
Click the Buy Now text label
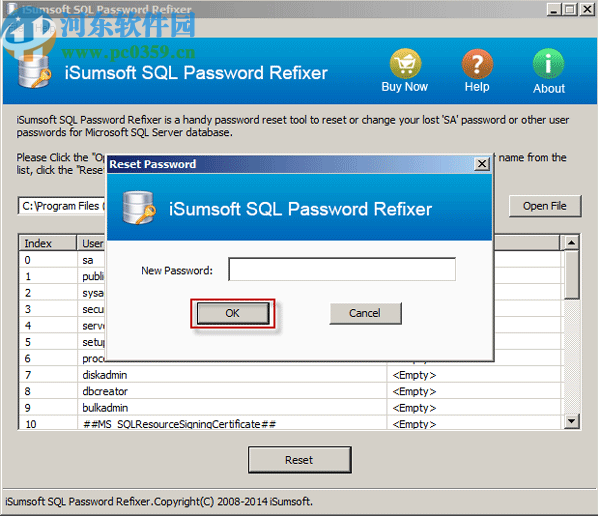(405, 87)
